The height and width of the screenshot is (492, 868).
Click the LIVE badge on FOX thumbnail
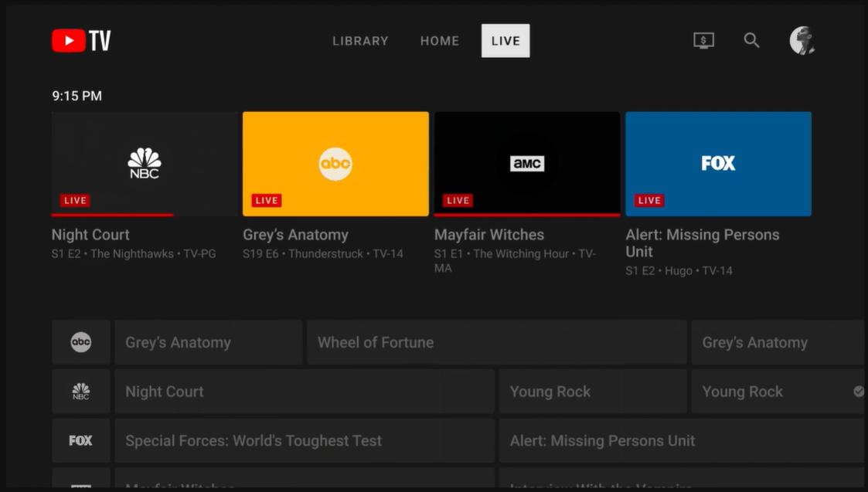pos(649,200)
